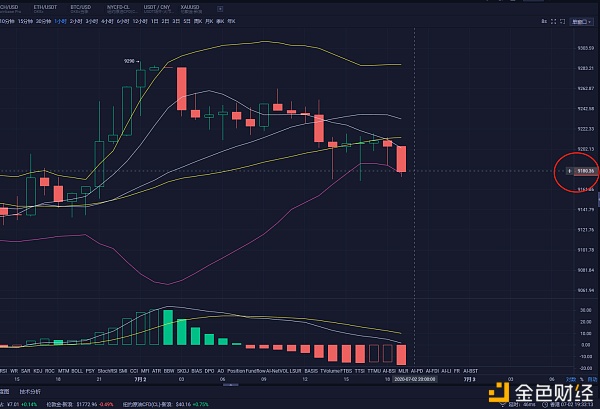Enable the ROC indicator
Image resolution: width=600 pixels, height=409 pixels.
[50, 371]
